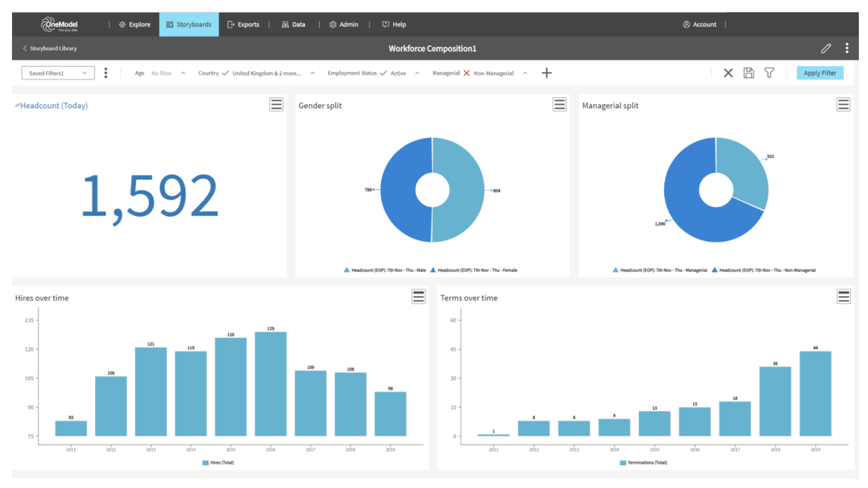
Task: Click the 2018 terminations bar labeled 36
Action: (x=775, y=401)
